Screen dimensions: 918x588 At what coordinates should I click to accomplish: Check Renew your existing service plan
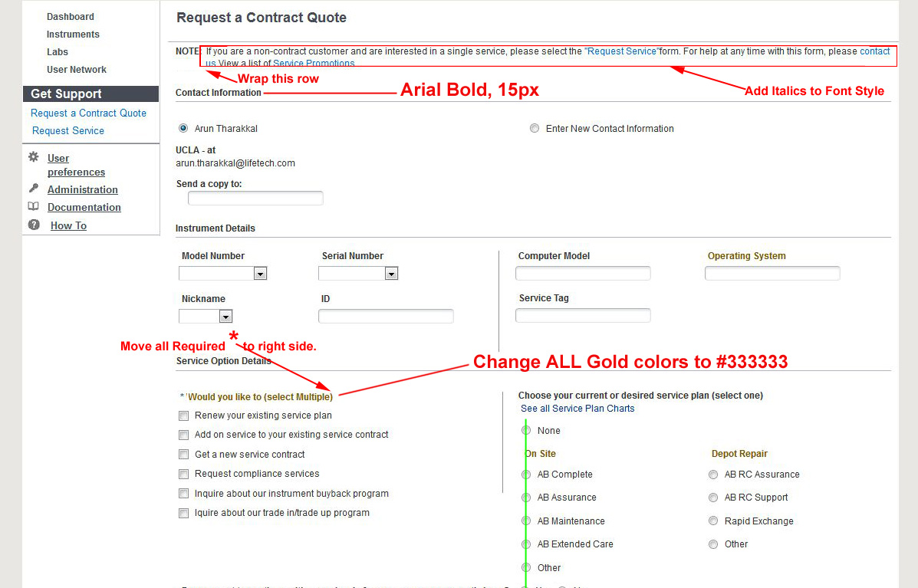(x=184, y=416)
